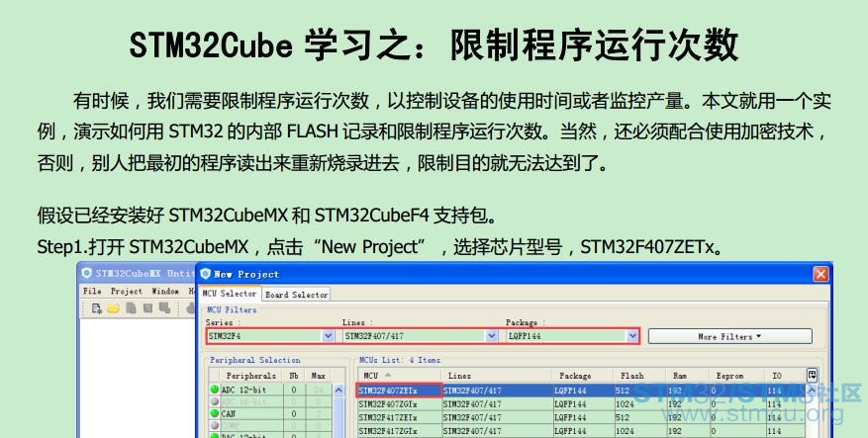Click Flash value 1024 in STM32F407ZGTx row
Viewport: 868px width, 438px height.
[625, 404]
